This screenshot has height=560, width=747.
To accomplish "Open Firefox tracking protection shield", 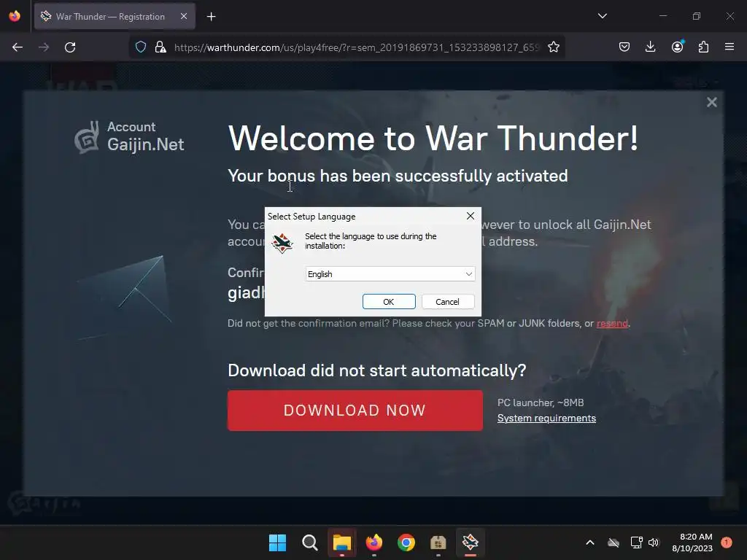I will pyautogui.click(x=141, y=47).
